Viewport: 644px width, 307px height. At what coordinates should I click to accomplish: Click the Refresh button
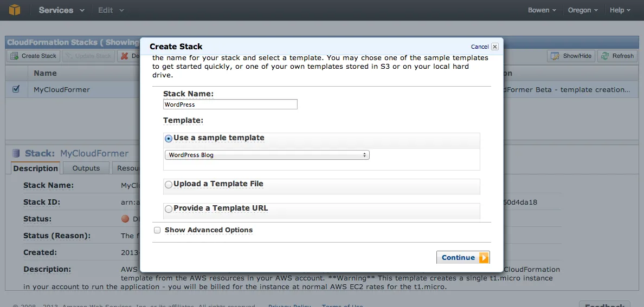pyautogui.click(x=617, y=56)
